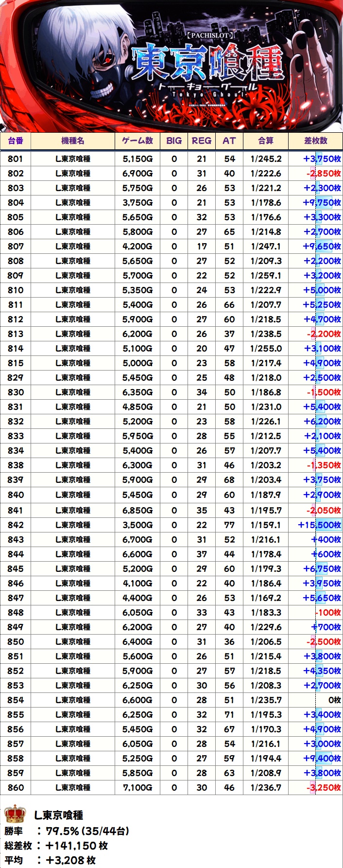
Task: Click the AT count 71 in row 855
Action: click(229, 714)
